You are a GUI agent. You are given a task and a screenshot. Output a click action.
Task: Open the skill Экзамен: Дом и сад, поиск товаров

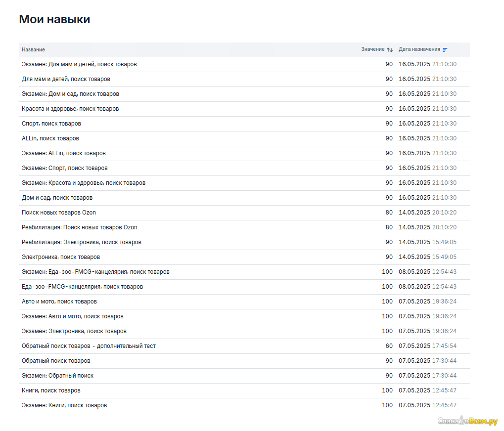click(x=70, y=94)
